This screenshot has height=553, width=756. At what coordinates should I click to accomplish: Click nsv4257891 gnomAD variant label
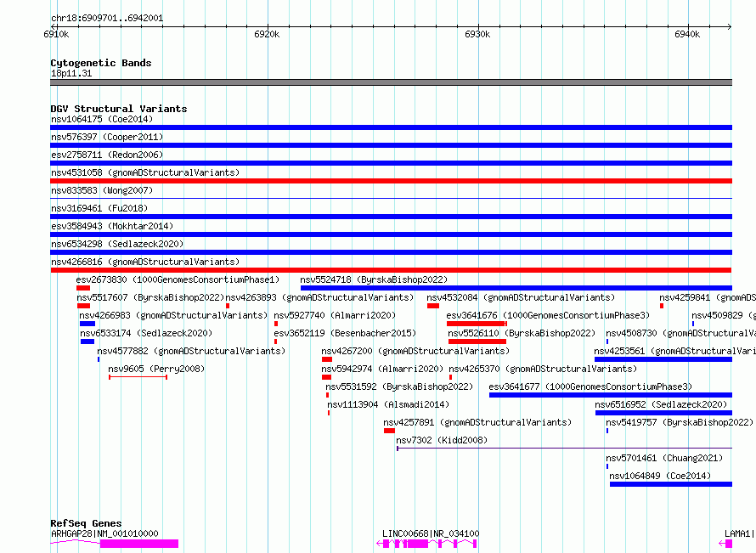(x=477, y=422)
